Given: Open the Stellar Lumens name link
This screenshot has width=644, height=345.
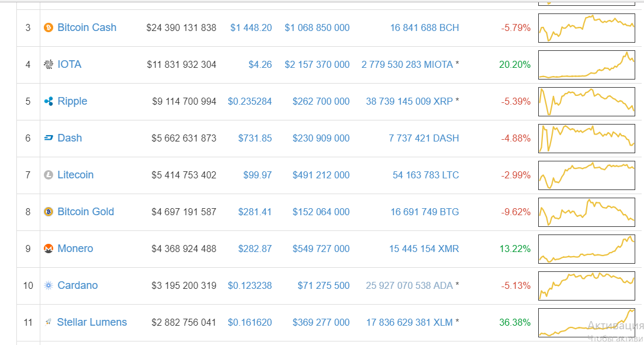Looking at the screenshot, I should click(x=92, y=322).
